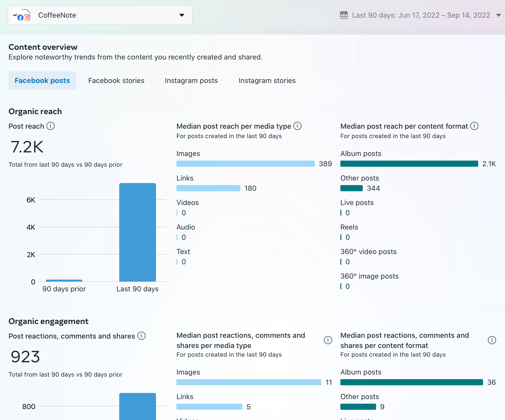The image size is (505, 420).
Task: Open the CoffeeNote account dropdown
Action: [x=100, y=15]
